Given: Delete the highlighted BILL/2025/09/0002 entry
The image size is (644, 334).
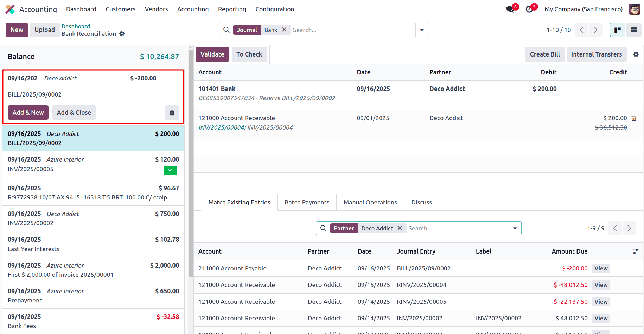Looking at the screenshot, I should pyautogui.click(x=172, y=112).
